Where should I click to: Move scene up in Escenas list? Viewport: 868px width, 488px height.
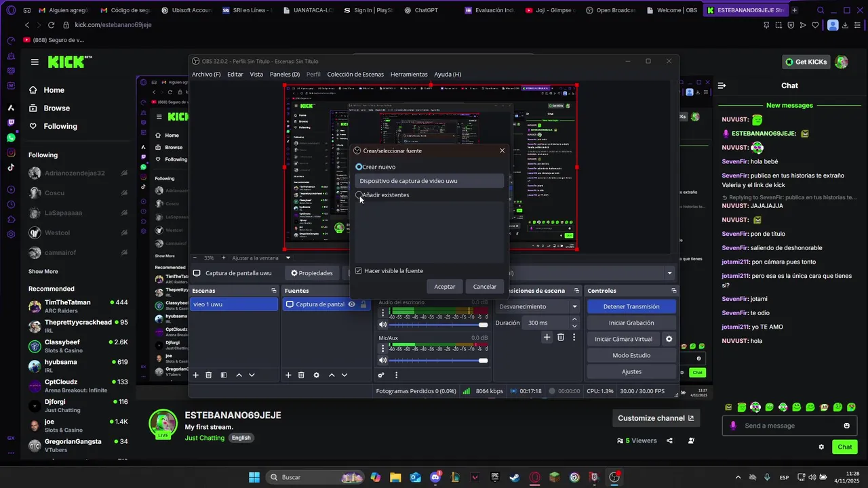239,375
